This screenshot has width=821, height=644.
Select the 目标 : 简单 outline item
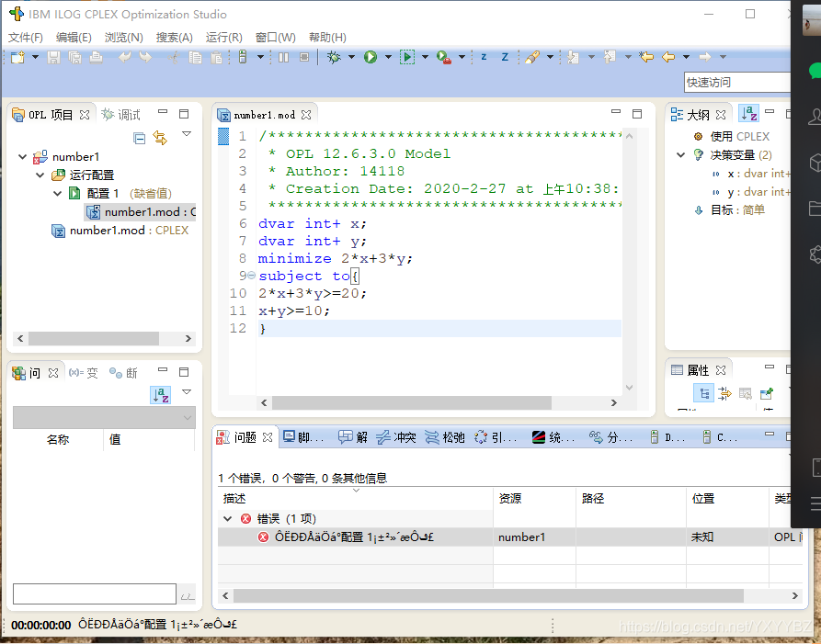(729, 210)
